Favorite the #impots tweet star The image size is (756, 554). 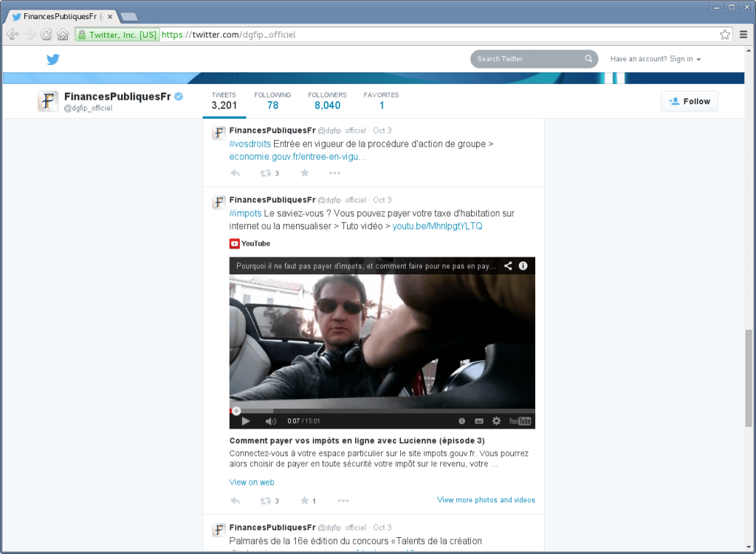pyautogui.click(x=305, y=501)
